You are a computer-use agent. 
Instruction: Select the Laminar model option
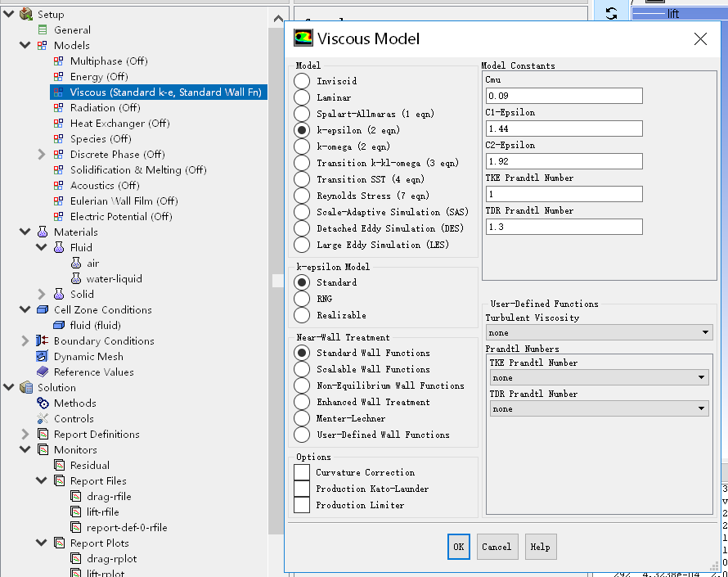pos(302,97)
